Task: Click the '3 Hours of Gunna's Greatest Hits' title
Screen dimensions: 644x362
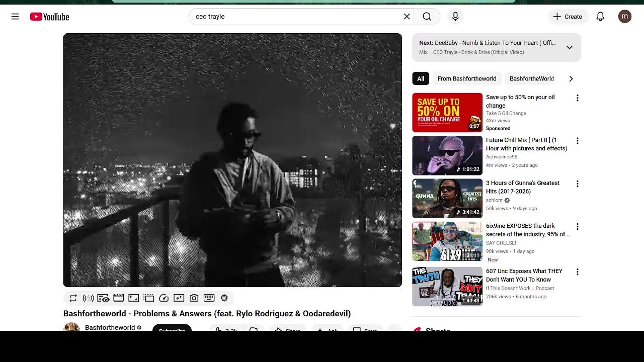Action: pos(523,187)
